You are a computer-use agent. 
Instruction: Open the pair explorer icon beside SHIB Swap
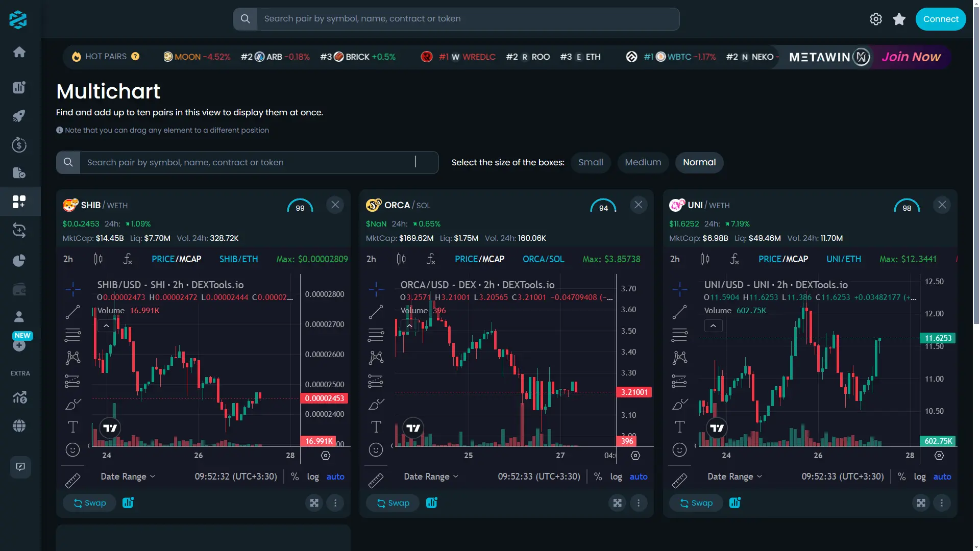(x=128, y=503)
